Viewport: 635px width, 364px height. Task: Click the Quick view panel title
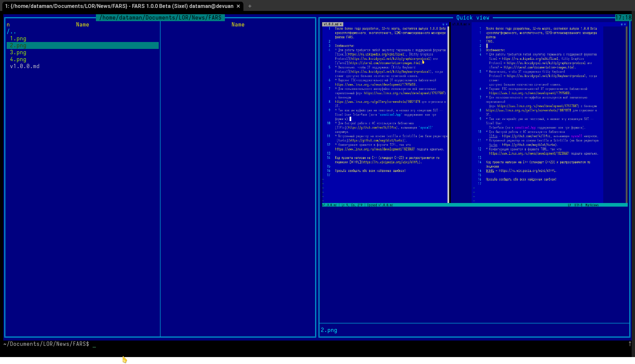coord(473,18)
